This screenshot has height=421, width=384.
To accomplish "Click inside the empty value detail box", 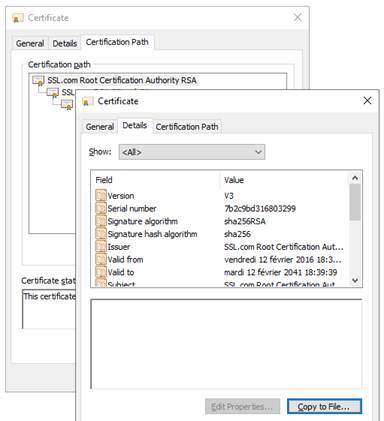I will click(226, 344).
